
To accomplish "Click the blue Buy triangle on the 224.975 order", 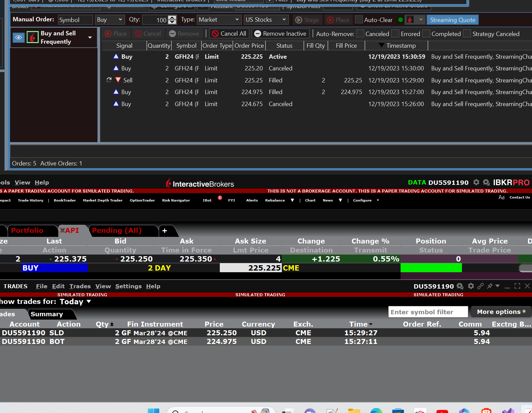I will tap(116, 92).
